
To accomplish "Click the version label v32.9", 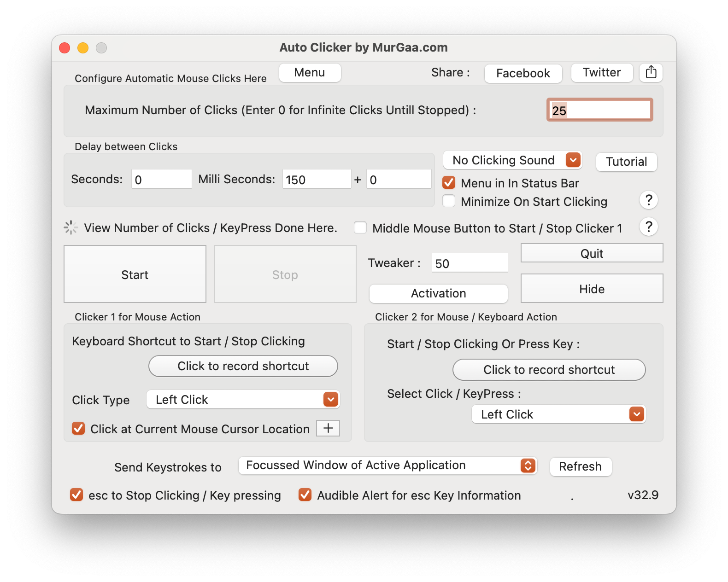I will 643,495.
